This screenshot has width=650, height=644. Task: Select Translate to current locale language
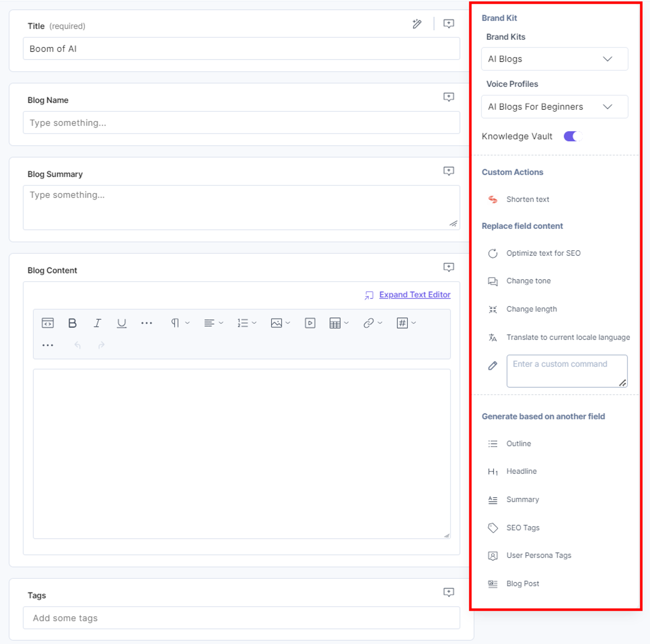tap(568, 337)
